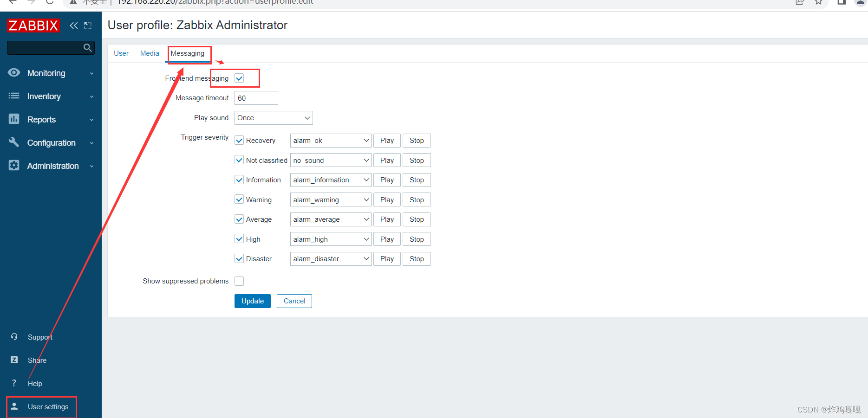The height and width of the screenshot is (418, 868).
Task: Select the Messaging tab
Action: point(188,53)
